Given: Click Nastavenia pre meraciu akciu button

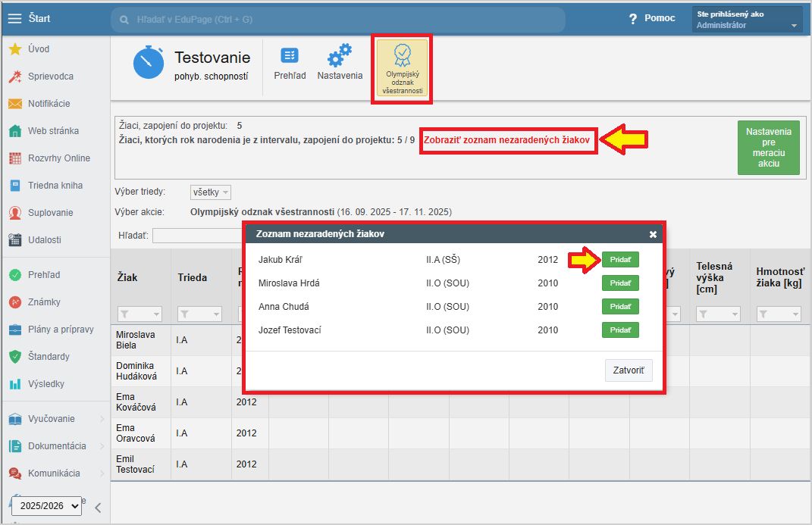Looking at the screenshot, I should [x=768, y=148].
